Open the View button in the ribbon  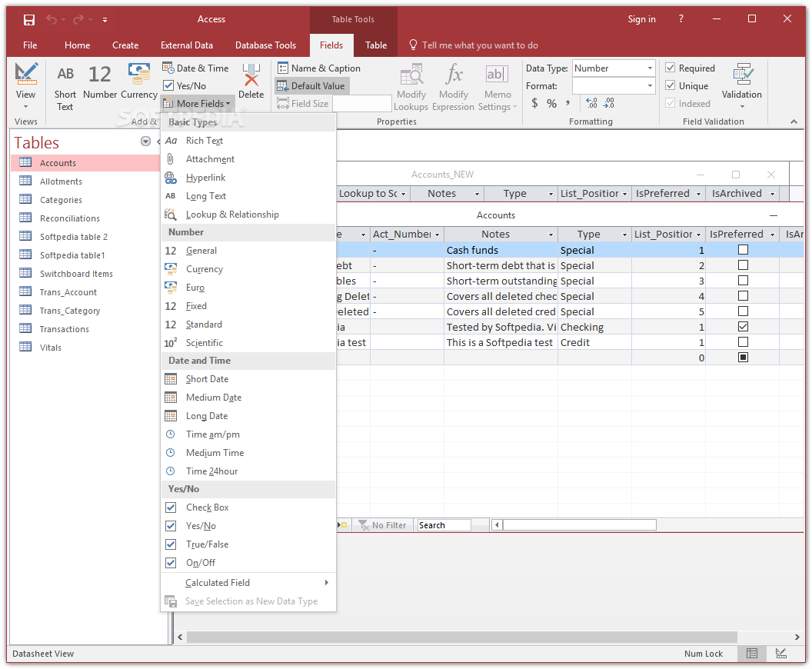click(x=25, y=86)
